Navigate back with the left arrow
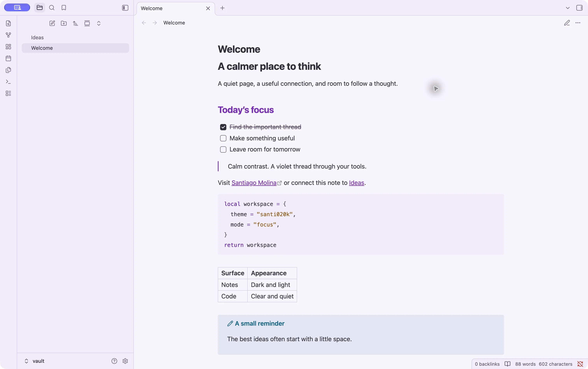 point(144,23)
